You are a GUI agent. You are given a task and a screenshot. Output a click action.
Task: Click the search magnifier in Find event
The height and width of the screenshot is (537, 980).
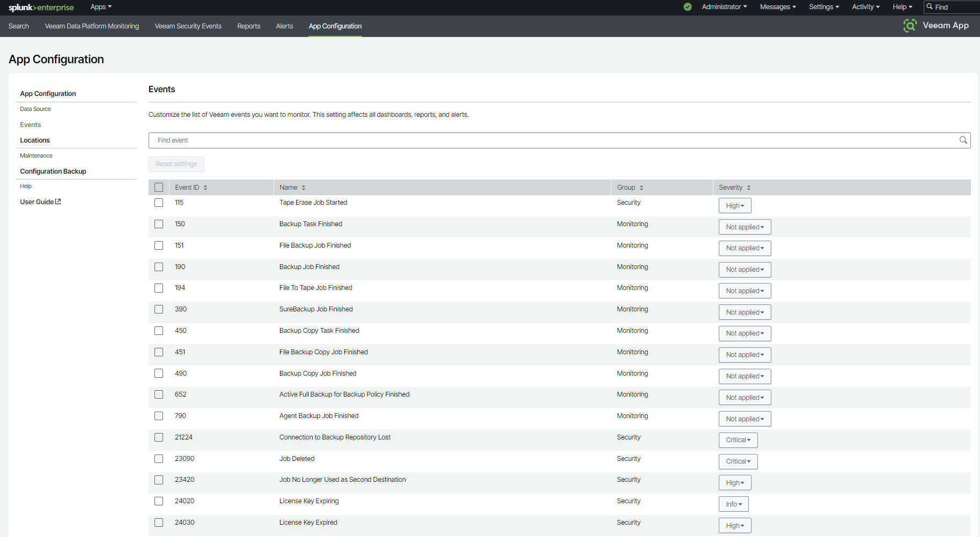(x=963, y=140)
